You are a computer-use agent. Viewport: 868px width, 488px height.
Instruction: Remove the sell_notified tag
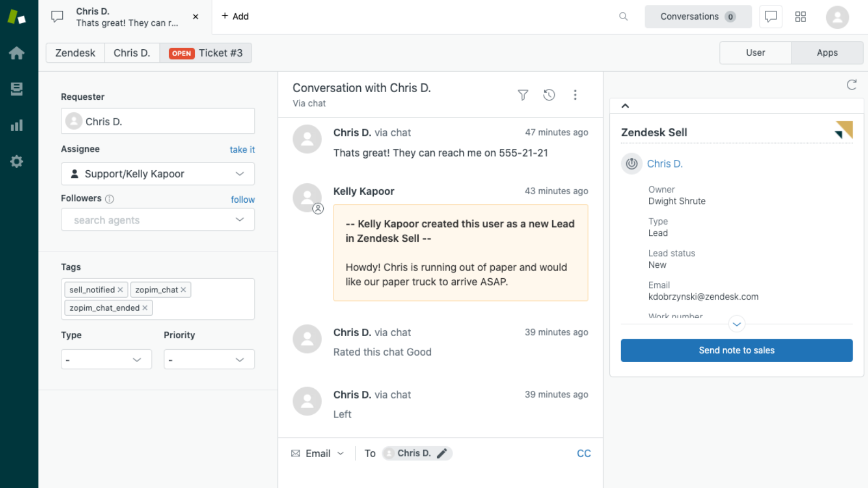[120, 290]
